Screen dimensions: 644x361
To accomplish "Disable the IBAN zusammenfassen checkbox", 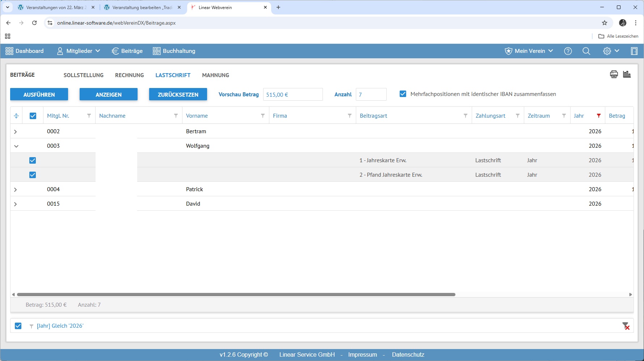I will point(403,94).
